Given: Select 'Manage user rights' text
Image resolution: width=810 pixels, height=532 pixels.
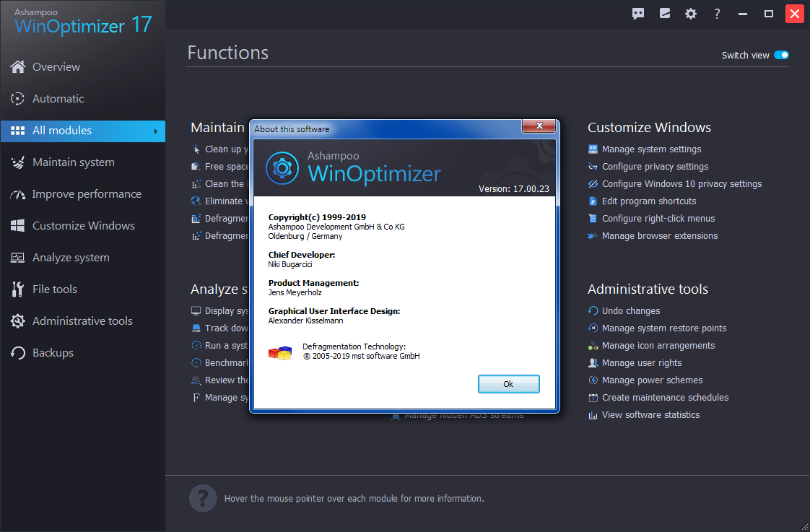Looking at the screenshot, I should [x=642, y=362].
